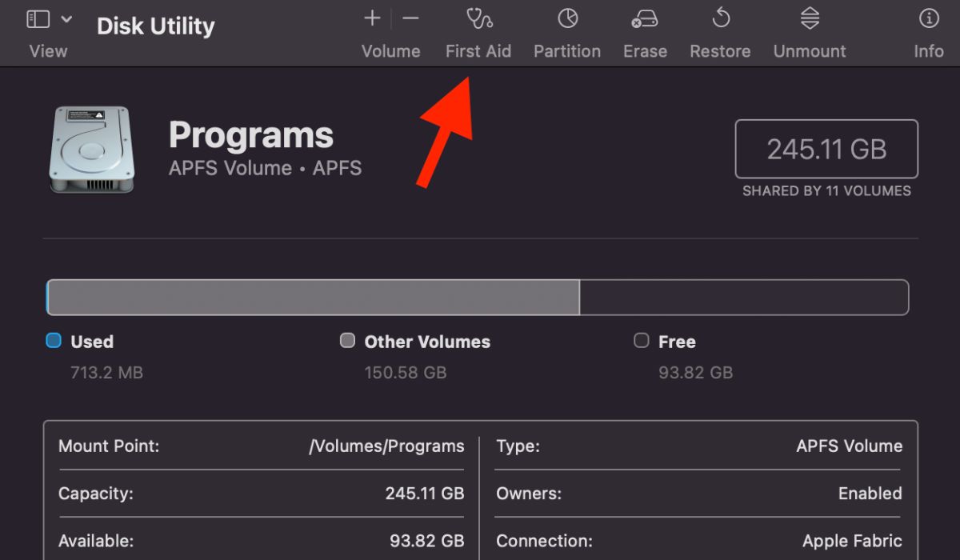Open the Partition pie icon
Image resolution: width=960 pixels, height=560 pixels.
click(x=567, y=18)
